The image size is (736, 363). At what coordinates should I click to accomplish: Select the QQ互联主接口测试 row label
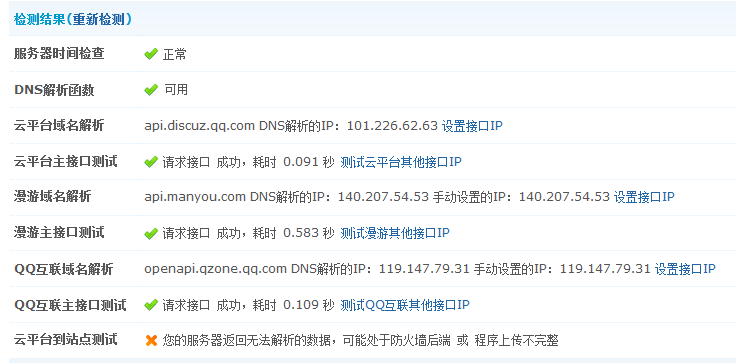pyautogui.click(x=70, y=305)
